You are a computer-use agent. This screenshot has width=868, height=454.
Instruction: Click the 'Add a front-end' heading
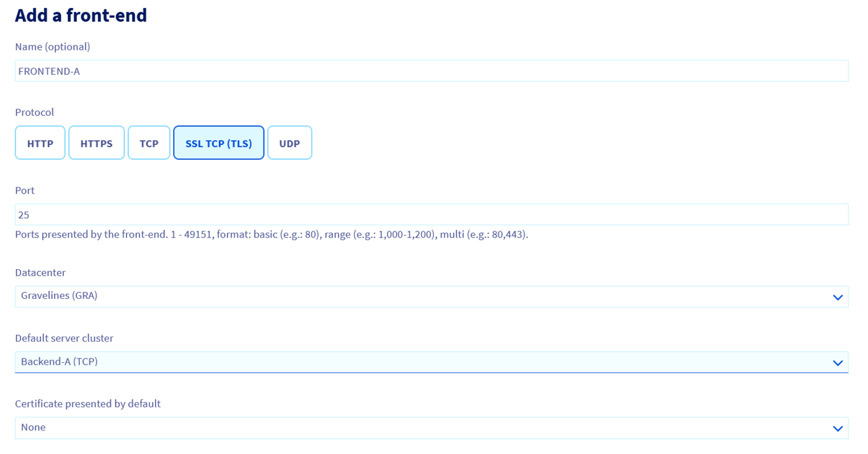pyautogui.click(x=81, y=16)
